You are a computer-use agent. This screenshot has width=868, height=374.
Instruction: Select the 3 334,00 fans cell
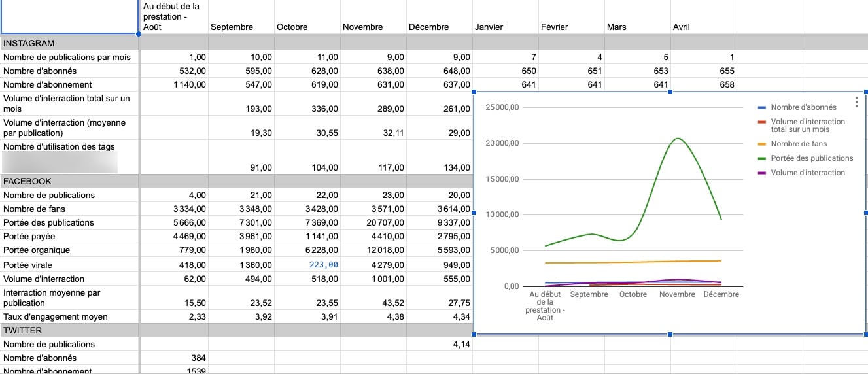tap(174, 209)
